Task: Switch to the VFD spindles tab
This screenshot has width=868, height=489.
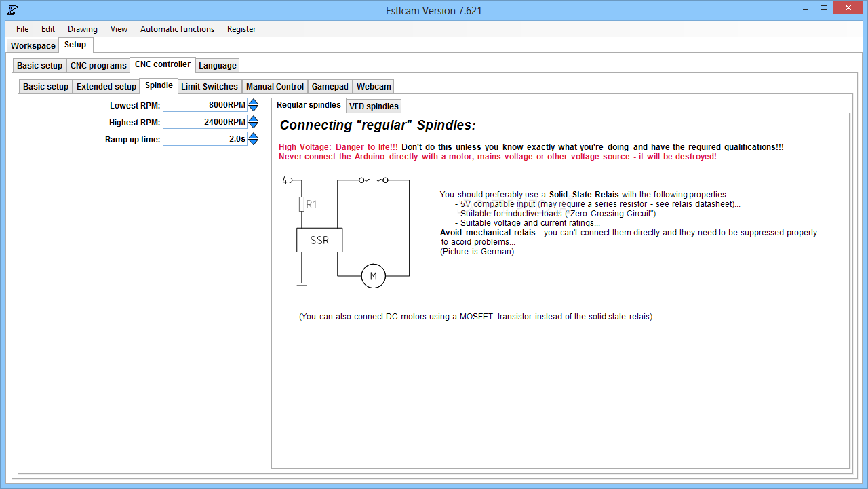Action: click(x=374, y=106)
